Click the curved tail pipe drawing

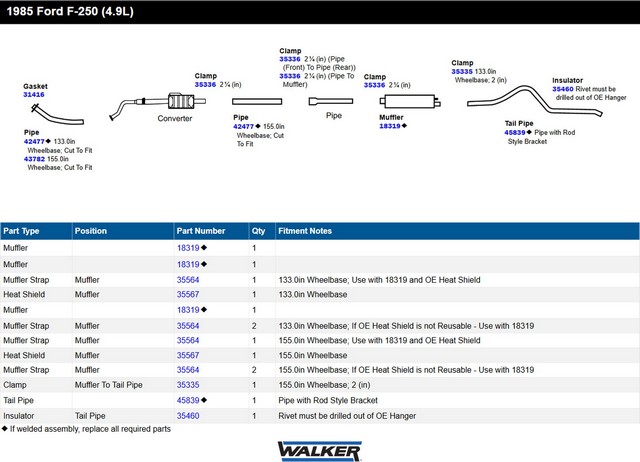click(535, 101)
